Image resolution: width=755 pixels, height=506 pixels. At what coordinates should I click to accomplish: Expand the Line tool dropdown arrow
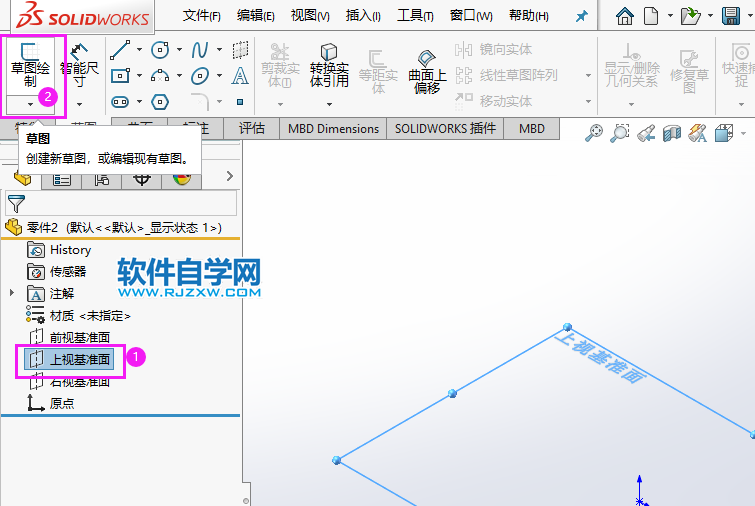(x=140, y=50)
